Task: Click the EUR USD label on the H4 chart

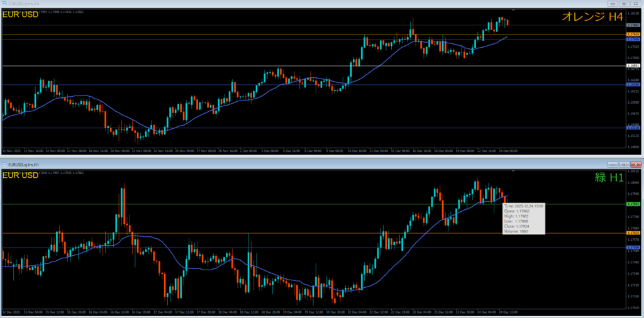Action: click(x=20, y=15)
